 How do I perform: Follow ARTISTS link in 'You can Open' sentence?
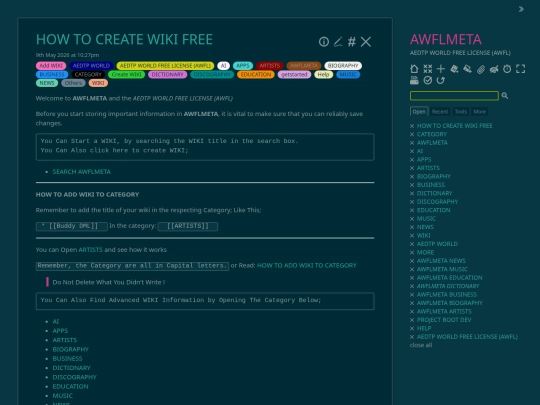(90, 250)
